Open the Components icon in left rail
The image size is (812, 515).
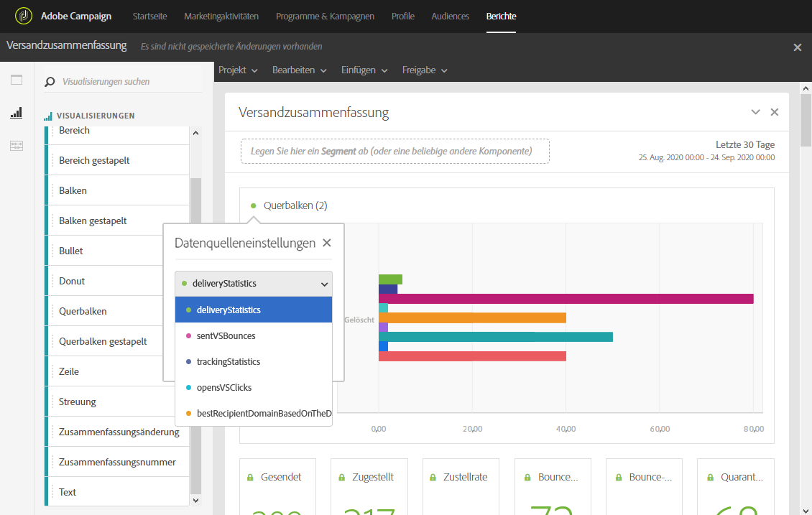pos(17,146)
